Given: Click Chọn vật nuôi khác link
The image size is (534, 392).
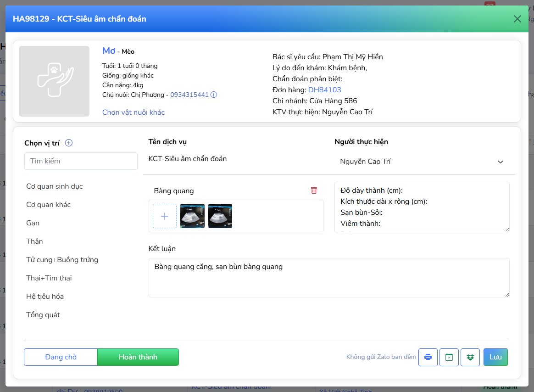Looking at the screenshot, I should tap(133, 112).
